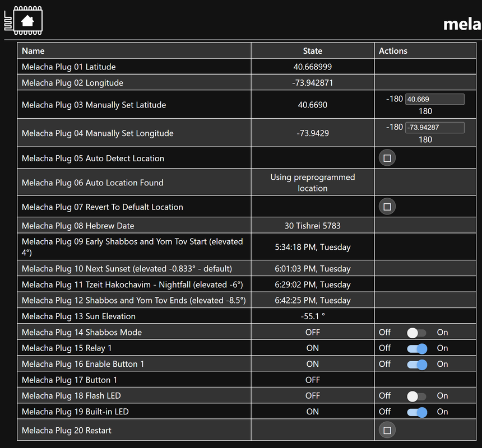Select 'Melacha Plug 01 Latitude' row name

point(68,67)
